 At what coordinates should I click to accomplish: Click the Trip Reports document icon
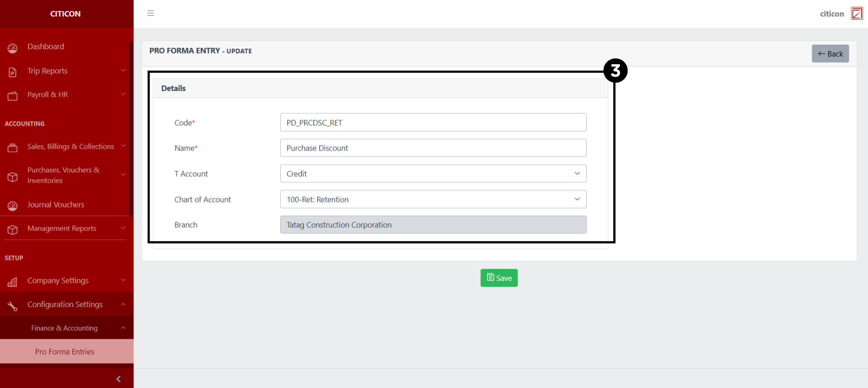point(12,72)
